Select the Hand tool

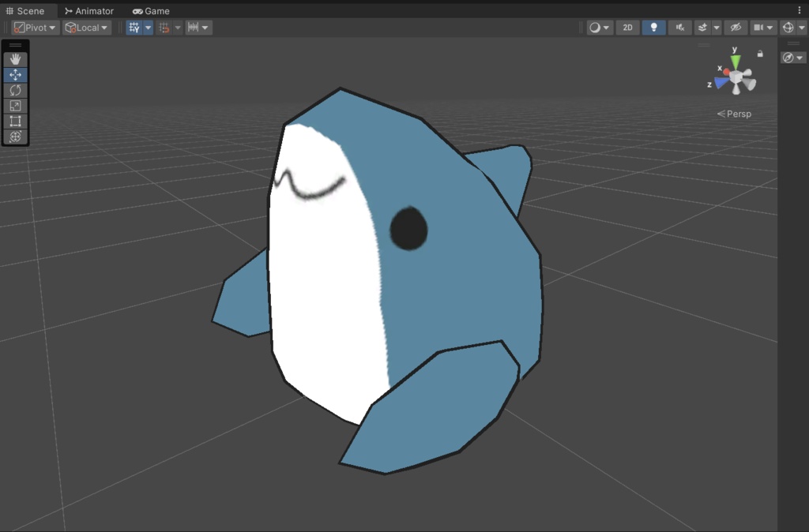pyautogui.click(x=14, y=57)
